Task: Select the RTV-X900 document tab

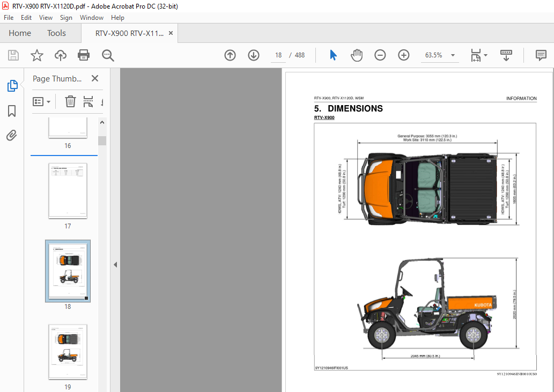Action: point(129,33)
